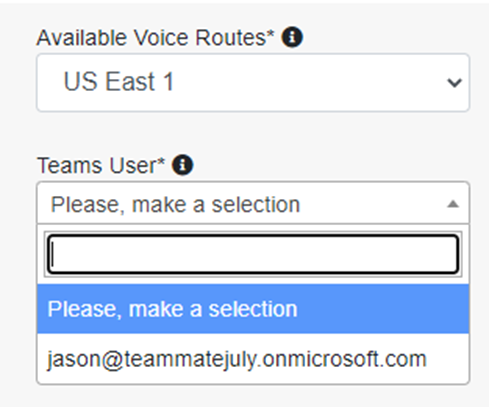Screen dimensions: 489x407
Task: Select the US East 1 voice route text
Action: click(x=118, y=81)
